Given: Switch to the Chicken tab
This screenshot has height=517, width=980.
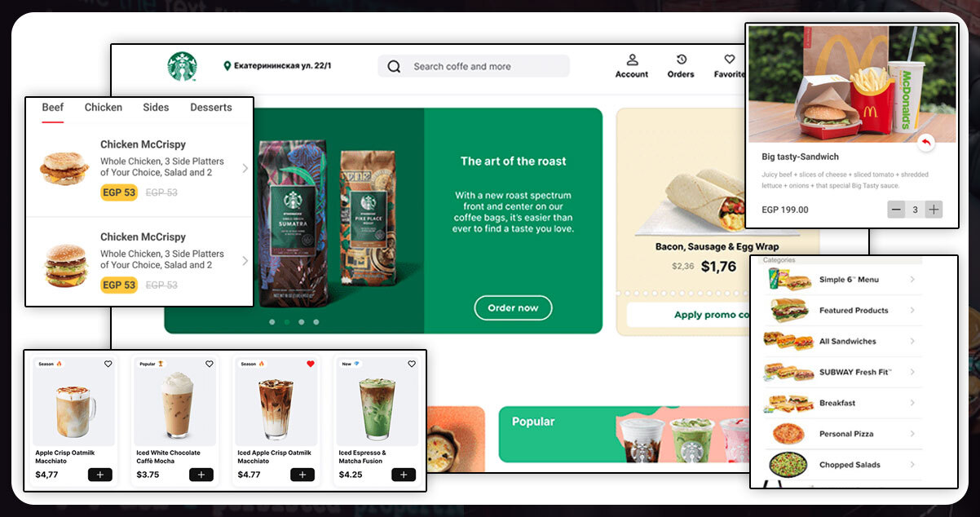Looking at the screenshot, I should tap(104, 108).
